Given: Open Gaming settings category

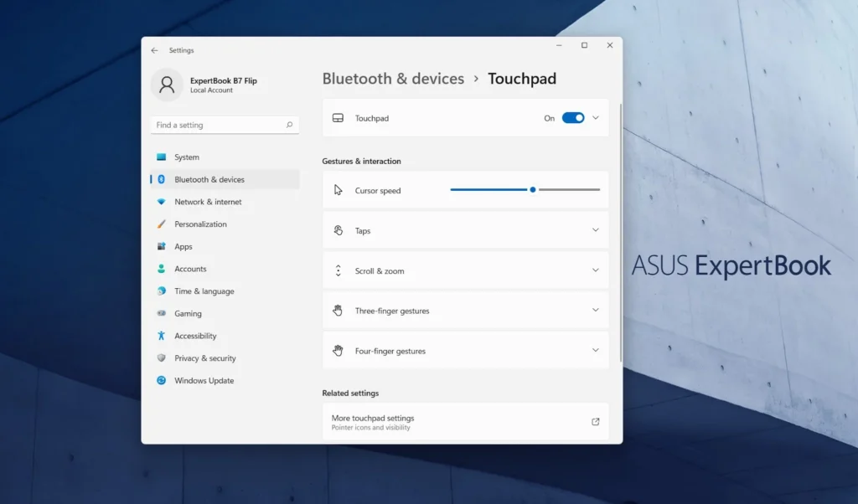Looking at the screenshot, I should 225,314.
